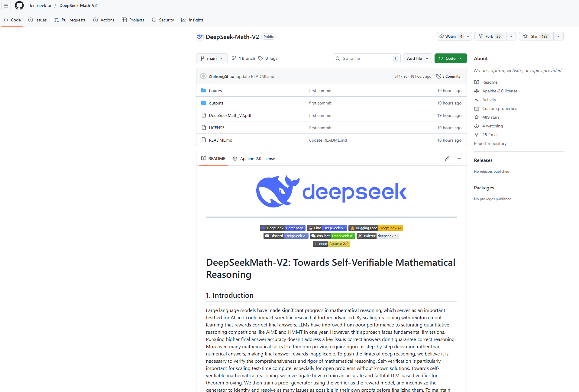Screen dimensions: 579x392
Task: Click the tag icon next to 0 Tags
Action: [261, 58]
